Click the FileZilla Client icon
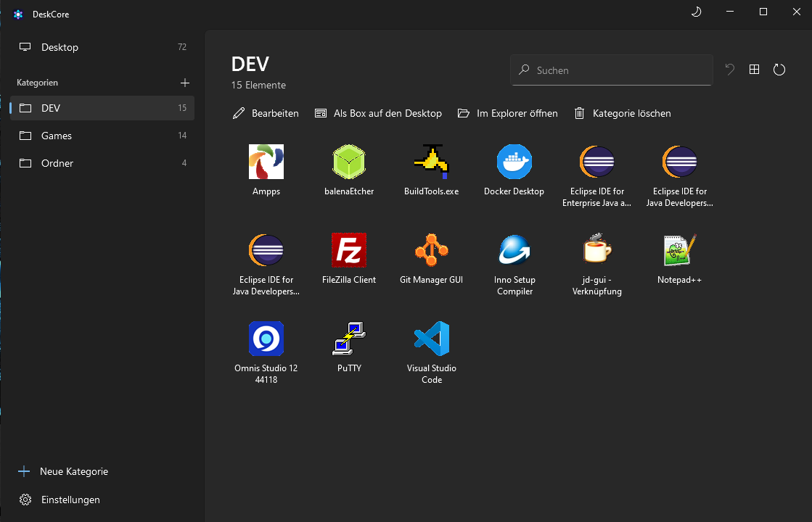 coord(349,250)
